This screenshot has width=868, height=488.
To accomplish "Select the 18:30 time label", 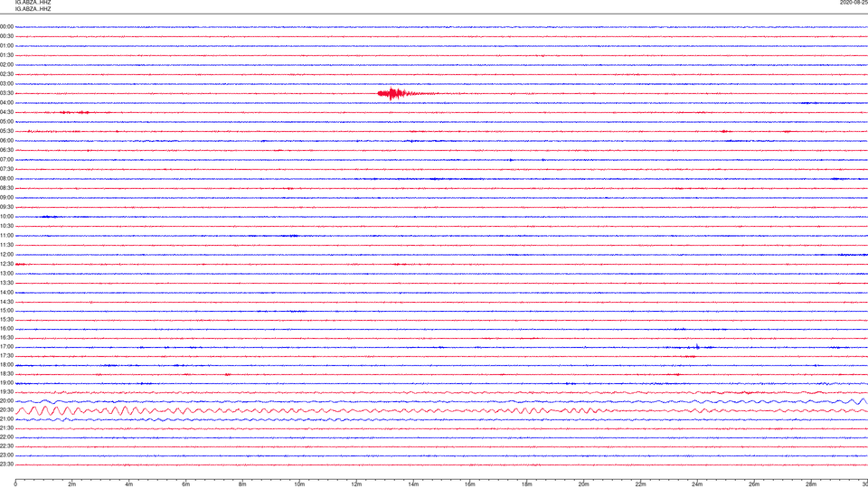I will tap(6, 374).
